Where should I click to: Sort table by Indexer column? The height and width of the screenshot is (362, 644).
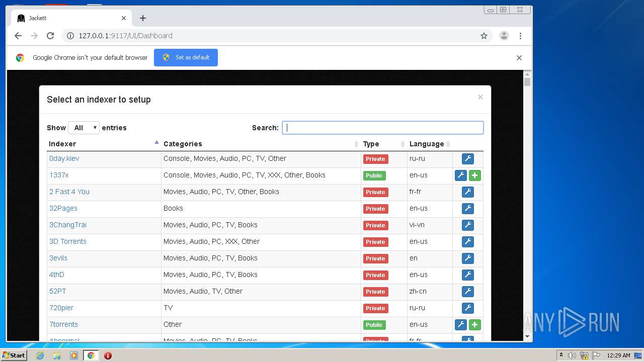click(104, 144)
